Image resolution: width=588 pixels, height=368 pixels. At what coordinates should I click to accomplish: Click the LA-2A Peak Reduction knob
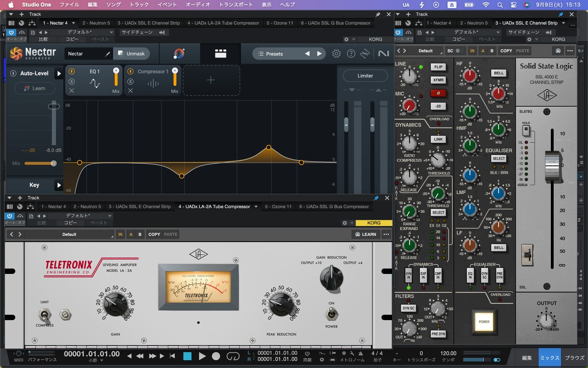point(282,304)
